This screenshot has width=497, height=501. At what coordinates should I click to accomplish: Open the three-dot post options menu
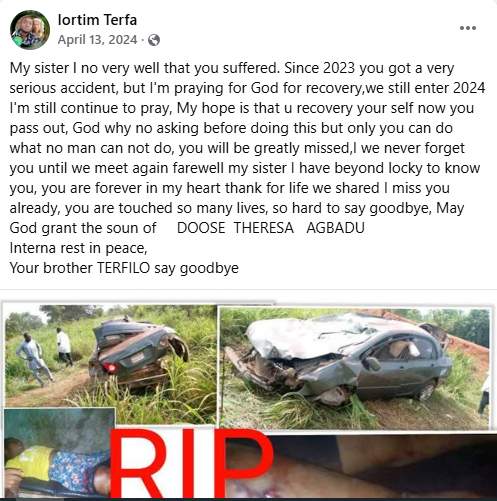tap(468, 28)
